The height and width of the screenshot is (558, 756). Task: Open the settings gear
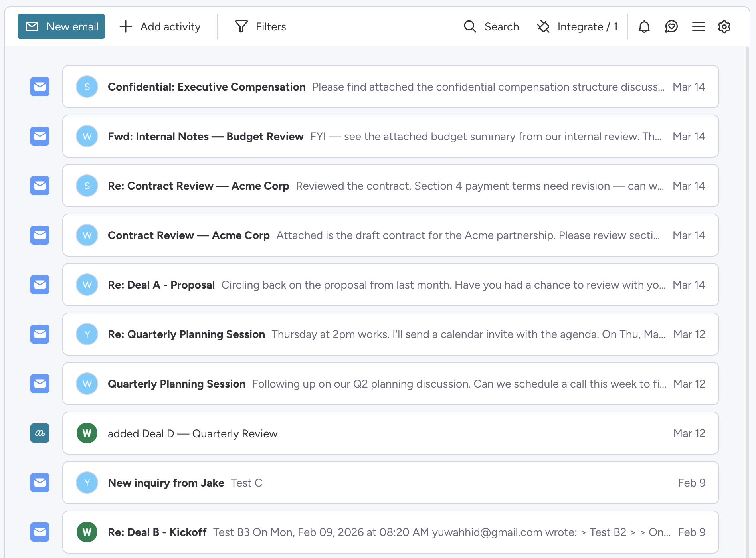[x=724, y=26]
